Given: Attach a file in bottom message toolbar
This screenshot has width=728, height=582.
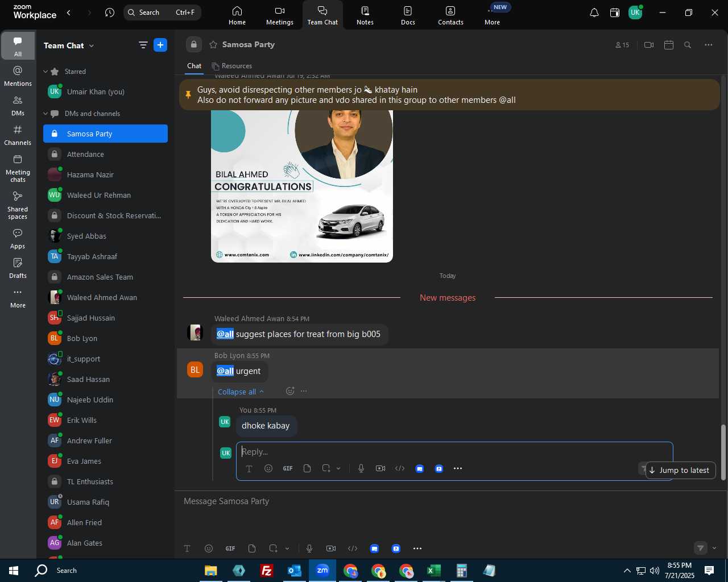Looking at the screenshot, I should pos(252,548).
